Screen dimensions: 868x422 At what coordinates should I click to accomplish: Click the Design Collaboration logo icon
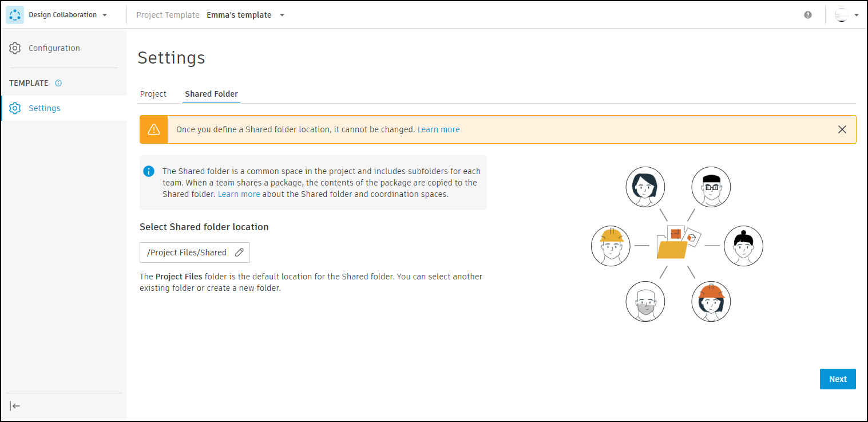(15, 15)
